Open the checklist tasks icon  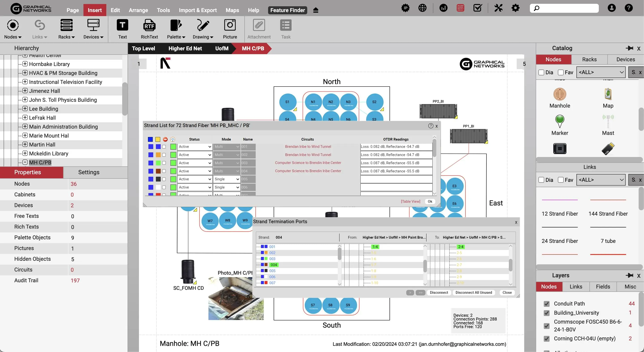478,8
